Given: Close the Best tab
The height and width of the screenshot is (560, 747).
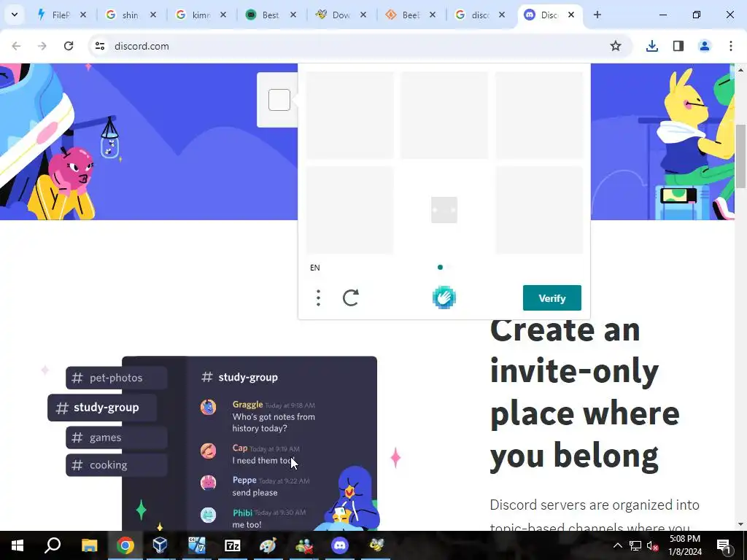Looking at the screenshot, I should click(x=293, y=15).
